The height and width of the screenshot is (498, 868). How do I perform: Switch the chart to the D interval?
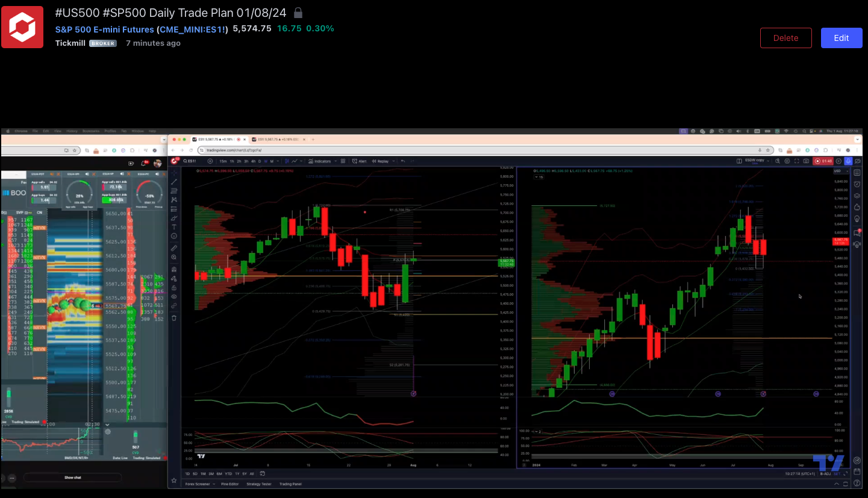coord(260,161)
